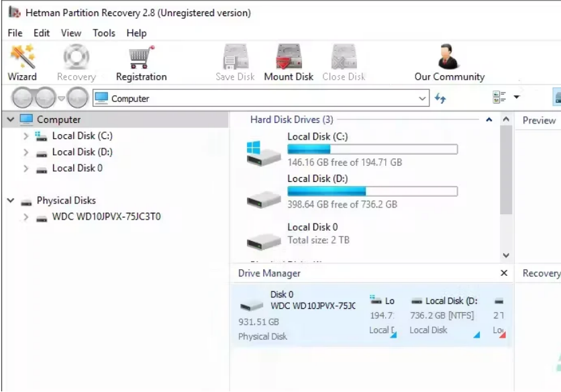Collapse the Computer tree node
Image resolution: width=561 pixels, height=392 pixels.
tap(11, 119)
